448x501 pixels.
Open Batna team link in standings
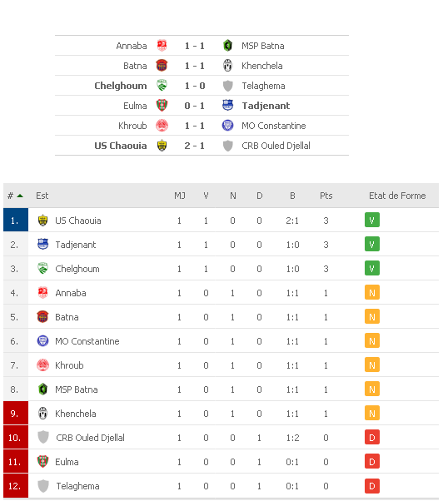(x=67, y=317)
